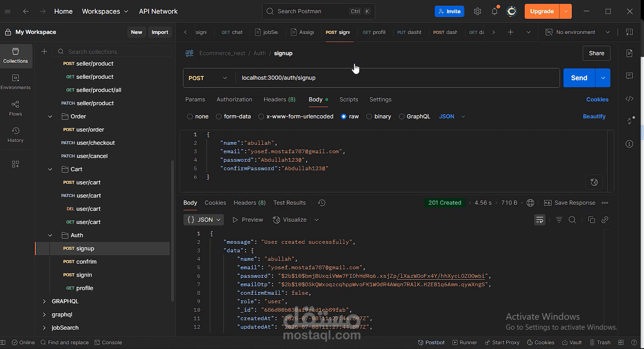Viewport: 644px width, 349px height.
Task: Collapse the Order folder
Action: pyautogui.click(x=50, y=116)
